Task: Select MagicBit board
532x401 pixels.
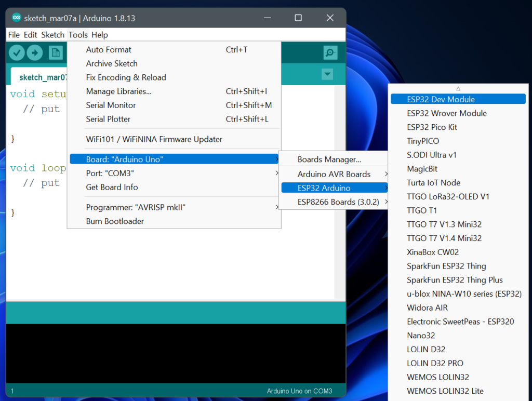Action: (458, 169)
